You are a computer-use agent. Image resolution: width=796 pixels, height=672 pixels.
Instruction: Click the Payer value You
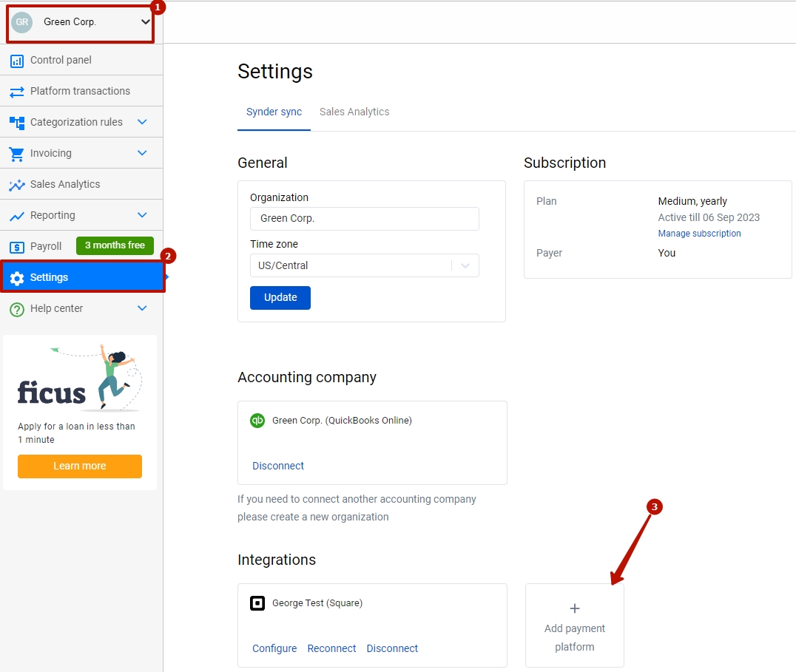point(667,253)
